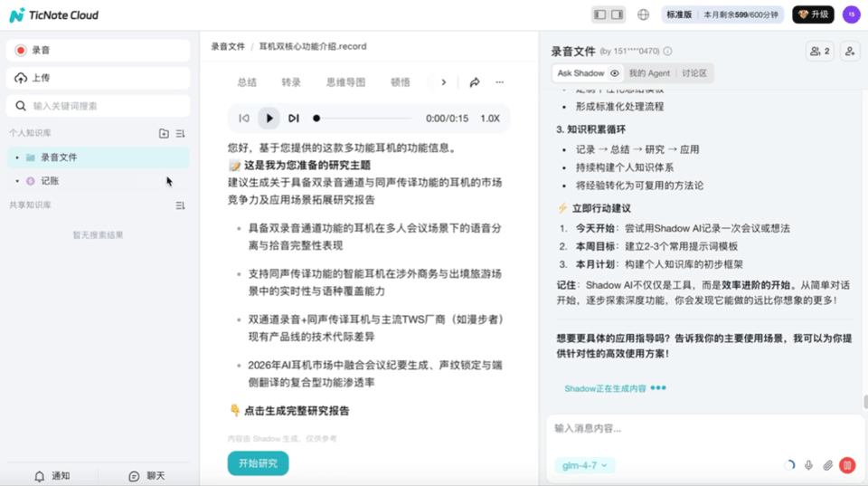
Task: Open the sort icon beside 共享知识库
Action: click(x=181, y=205)
